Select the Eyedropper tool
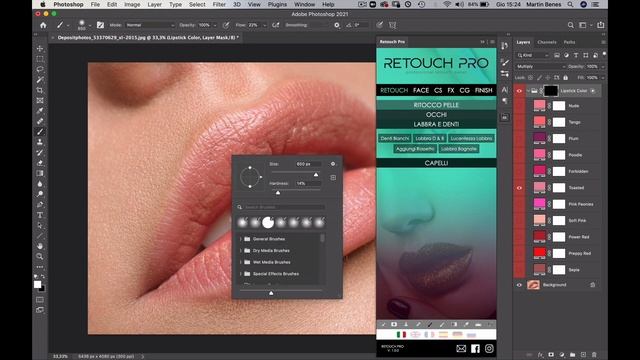The height and width of the screenshot is (360, 640). (x=40, y=111)
